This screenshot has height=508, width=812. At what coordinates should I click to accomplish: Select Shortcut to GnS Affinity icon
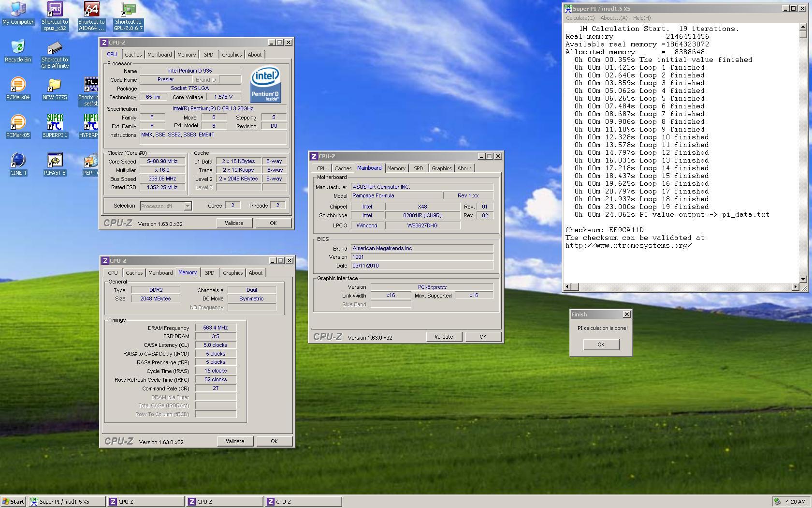[x=55, y=54]
